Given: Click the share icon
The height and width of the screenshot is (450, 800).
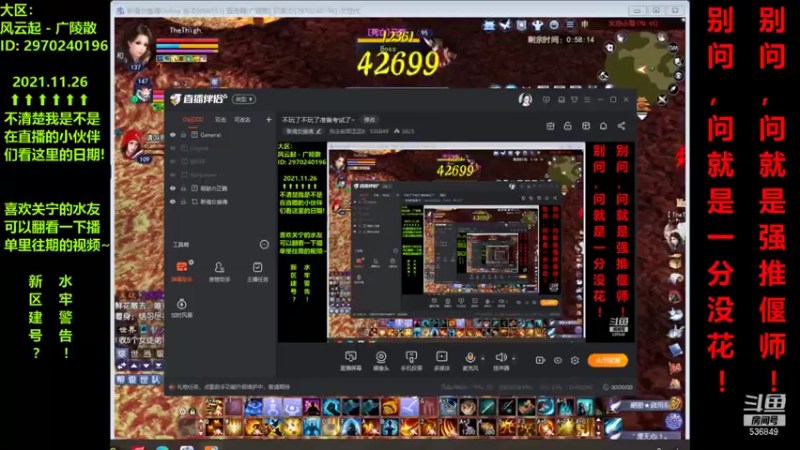Looking at the screenshot, I should [x=621, y=126].
